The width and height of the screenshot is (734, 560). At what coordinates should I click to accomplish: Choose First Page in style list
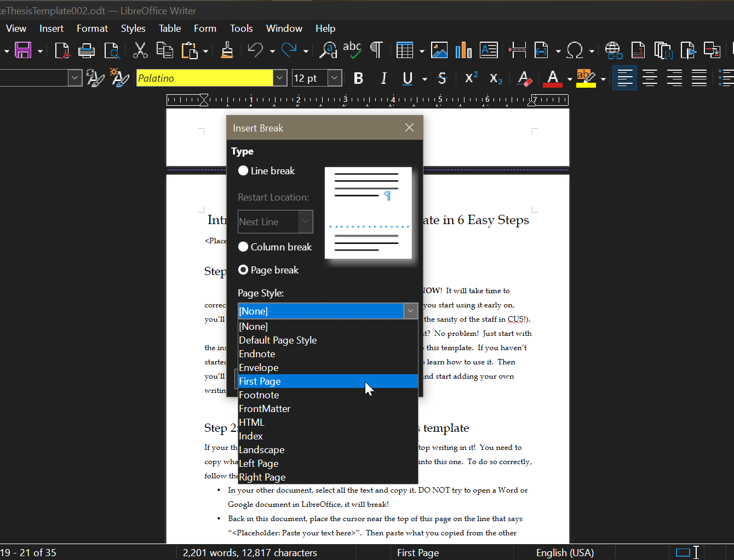[328, 381]
